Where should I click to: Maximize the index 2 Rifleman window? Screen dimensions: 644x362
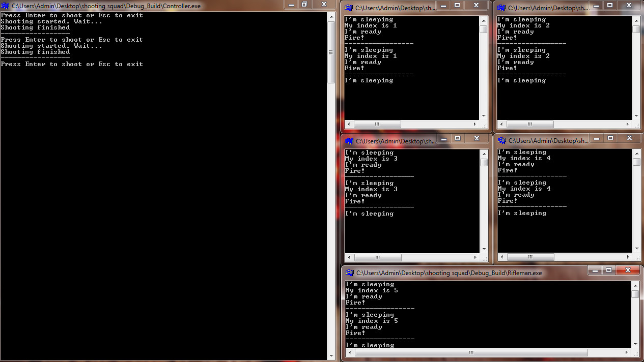[x=609, y=5]
